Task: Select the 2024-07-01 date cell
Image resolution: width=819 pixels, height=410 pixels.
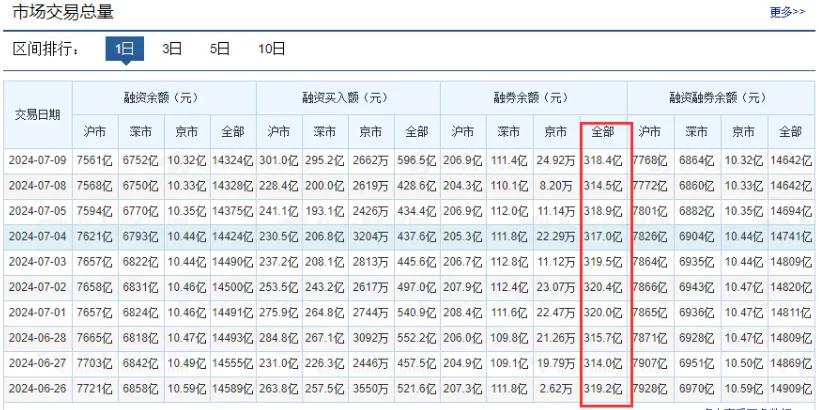Action: pos(38,312)
